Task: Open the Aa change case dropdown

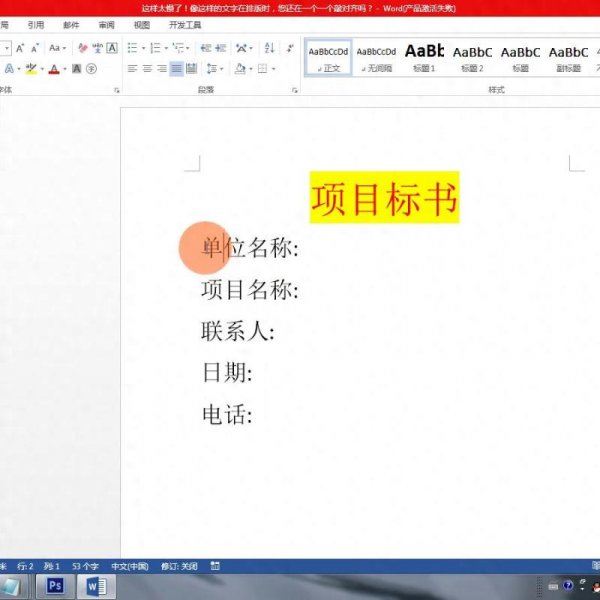Action: point(57,48)
